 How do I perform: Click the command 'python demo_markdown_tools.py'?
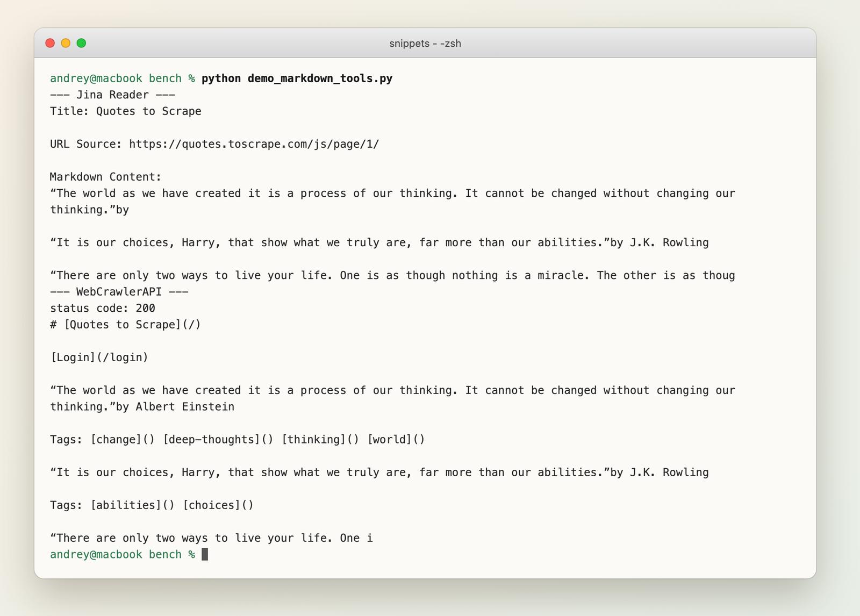coord(297,78)
